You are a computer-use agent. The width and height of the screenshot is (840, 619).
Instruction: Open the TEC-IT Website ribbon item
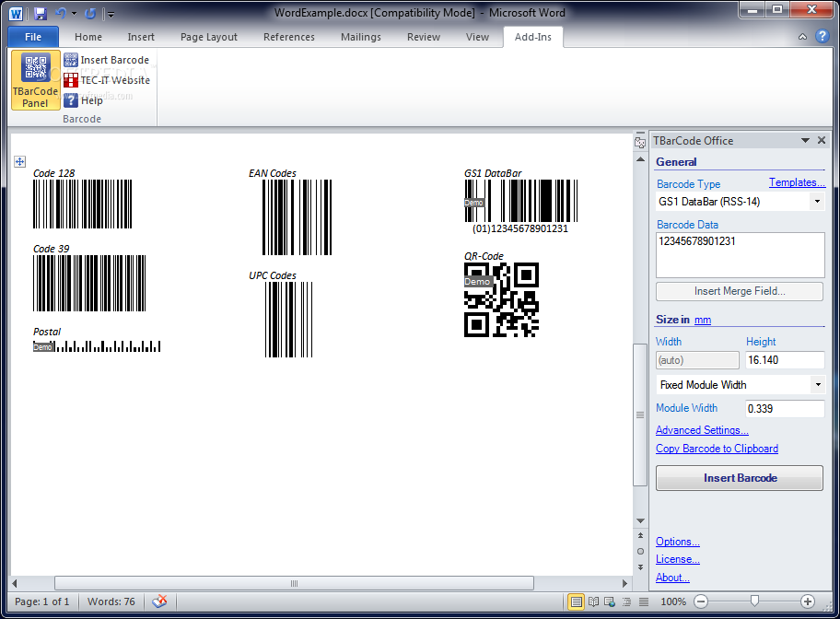[107, 80]
